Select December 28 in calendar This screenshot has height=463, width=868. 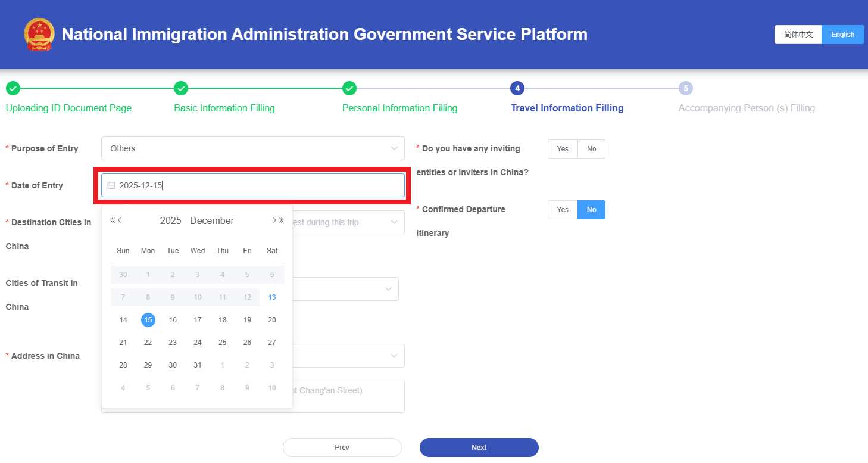pyautogui.click(x=123, y=365)
